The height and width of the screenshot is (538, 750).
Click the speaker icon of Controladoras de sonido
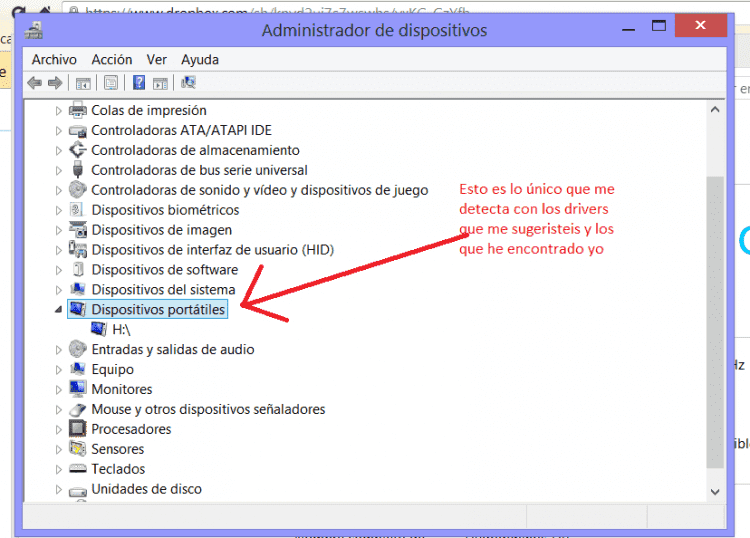pyautogui.click(x=77, y=190)
